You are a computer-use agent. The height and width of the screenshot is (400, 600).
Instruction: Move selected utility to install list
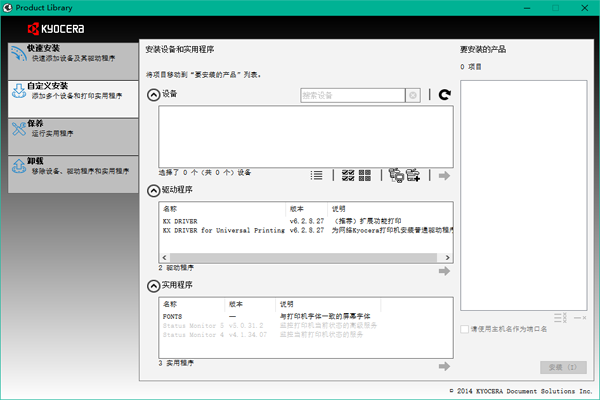(444, 366)
